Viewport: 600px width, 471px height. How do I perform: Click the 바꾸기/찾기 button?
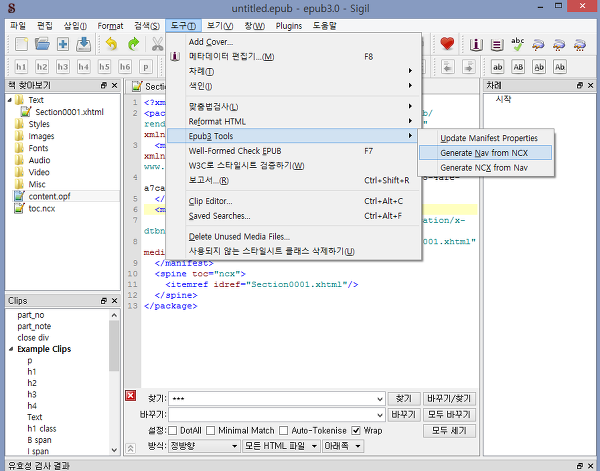coord(450,399)
